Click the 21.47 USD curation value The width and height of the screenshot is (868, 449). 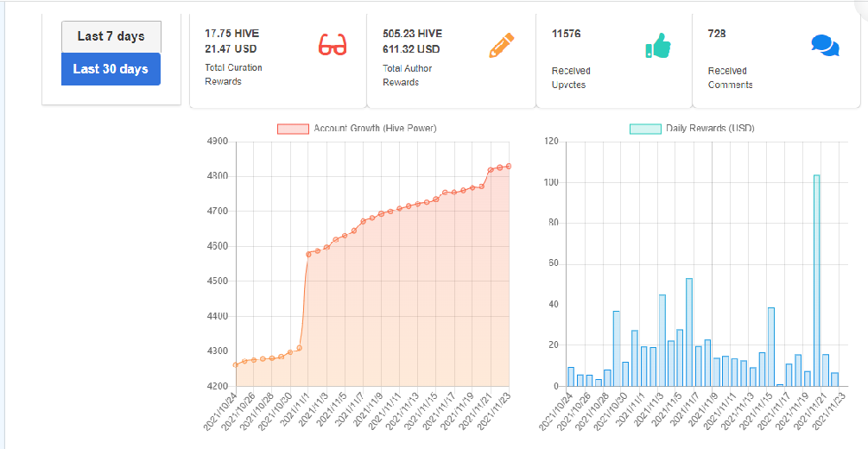[231, 49]
